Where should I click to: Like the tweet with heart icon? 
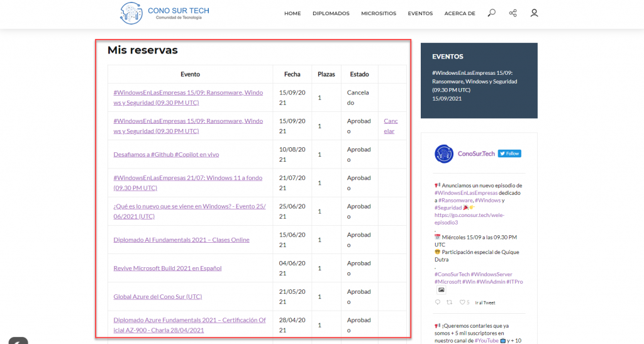pos(462,302)
